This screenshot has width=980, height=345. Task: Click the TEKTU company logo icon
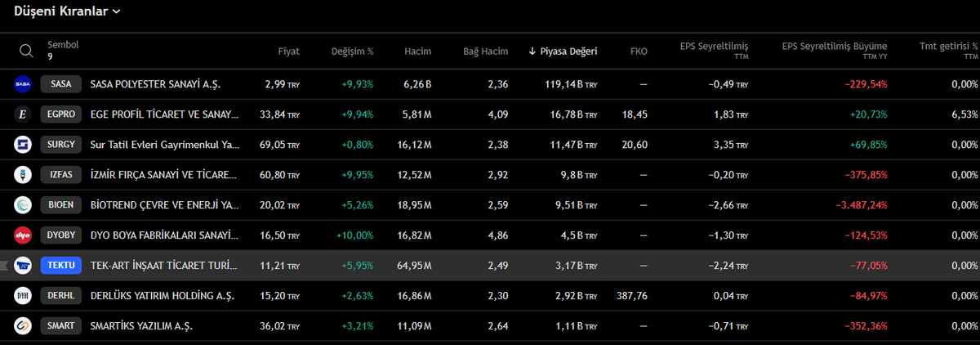23,266
